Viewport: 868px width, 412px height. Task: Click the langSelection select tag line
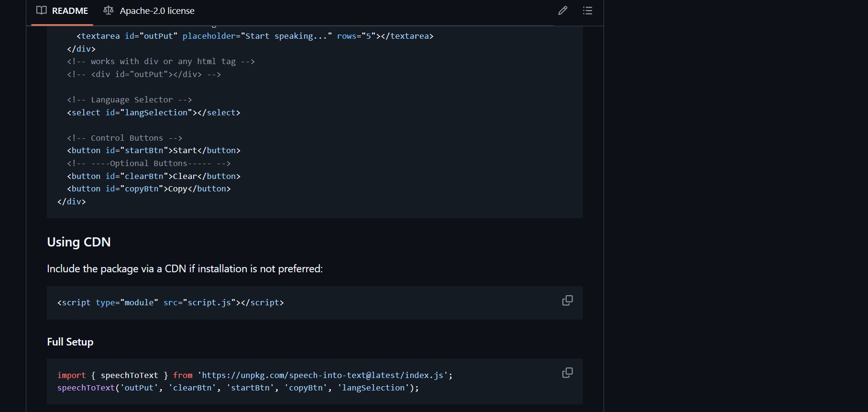154,112
